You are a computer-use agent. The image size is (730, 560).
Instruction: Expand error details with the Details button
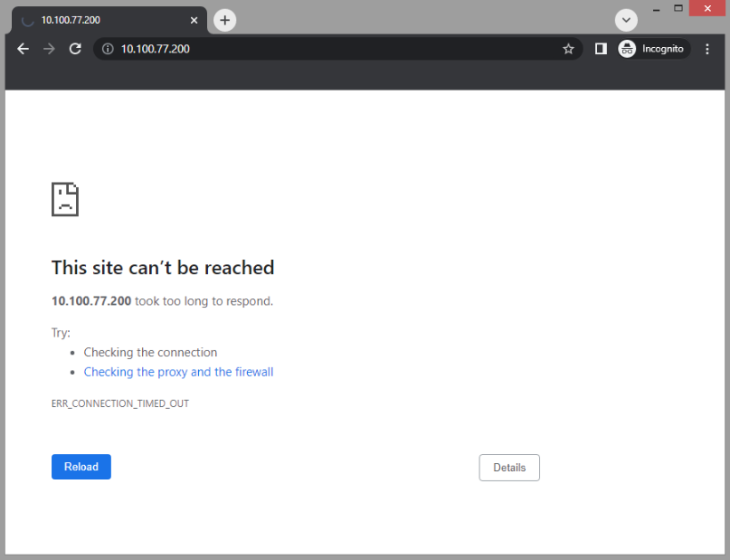click(508, 468)
